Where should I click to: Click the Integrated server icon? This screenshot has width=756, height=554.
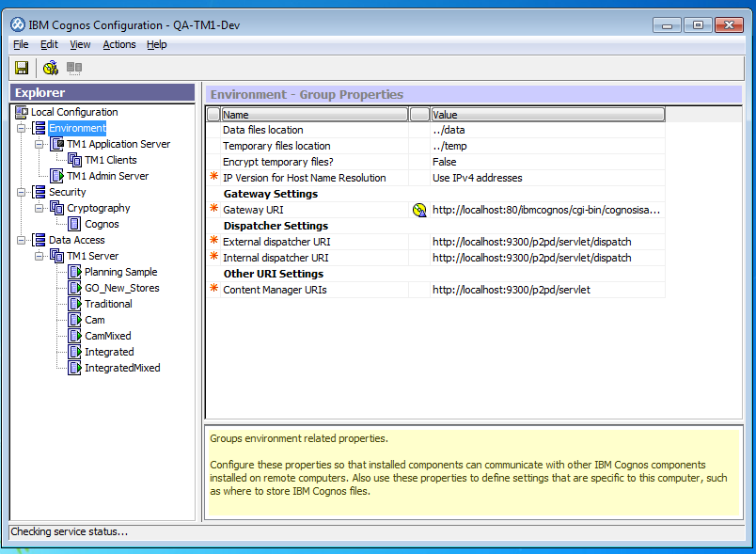pyautogui.click(x=74, y=352)
